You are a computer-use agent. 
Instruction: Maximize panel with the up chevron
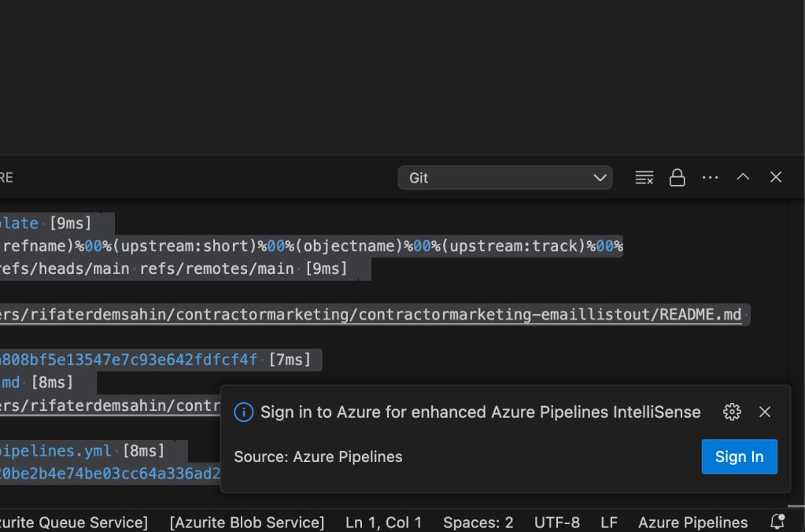[743, 177]
